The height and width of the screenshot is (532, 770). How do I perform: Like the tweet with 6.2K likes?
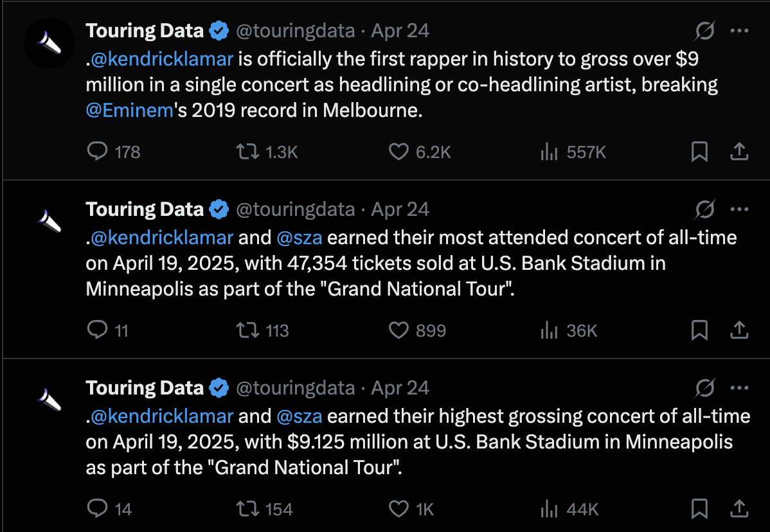coord(399,152)
